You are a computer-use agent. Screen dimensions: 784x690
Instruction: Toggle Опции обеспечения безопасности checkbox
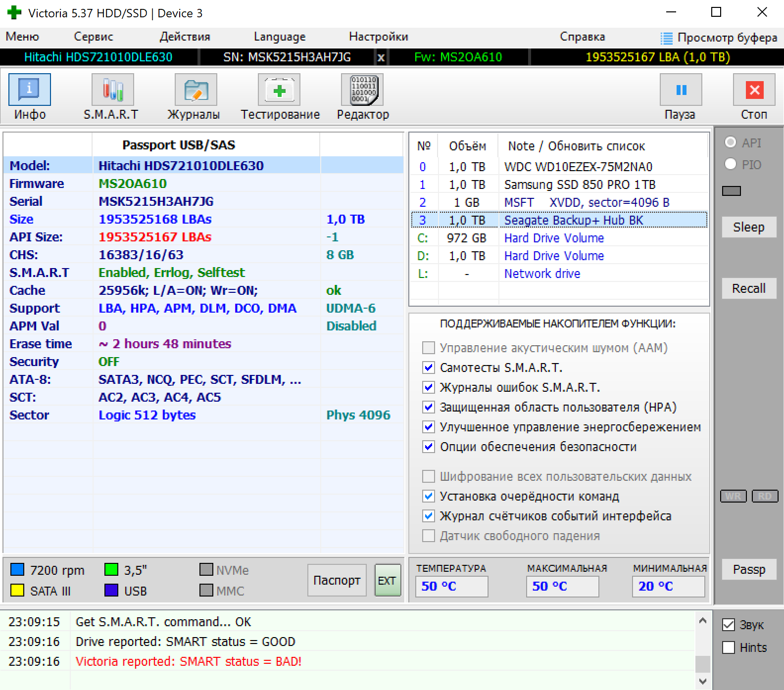click(x=429, y=447)
